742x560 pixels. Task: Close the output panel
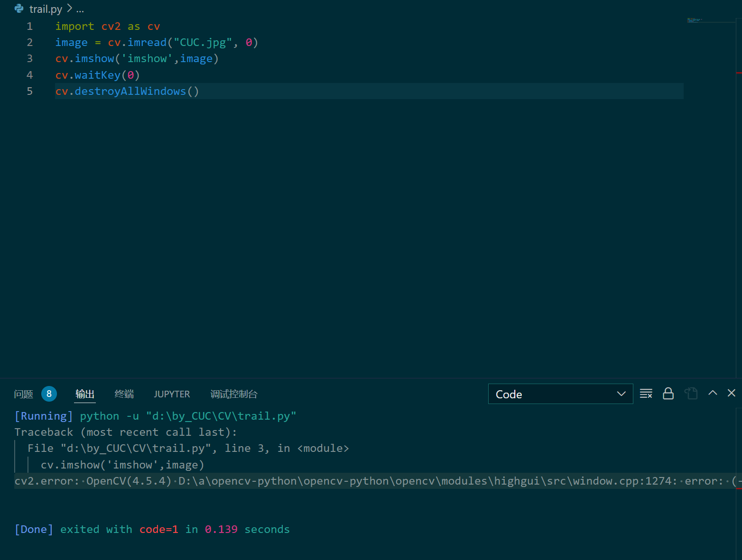(731, 393)
